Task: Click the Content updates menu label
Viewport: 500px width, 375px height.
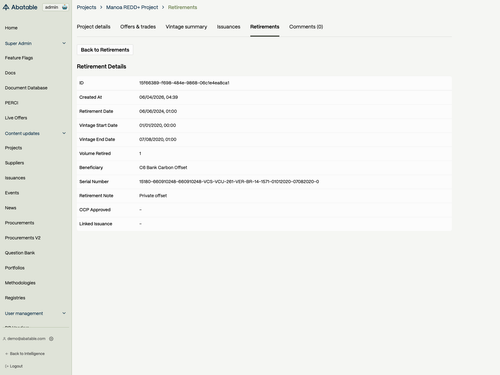Action: point(22,133)
